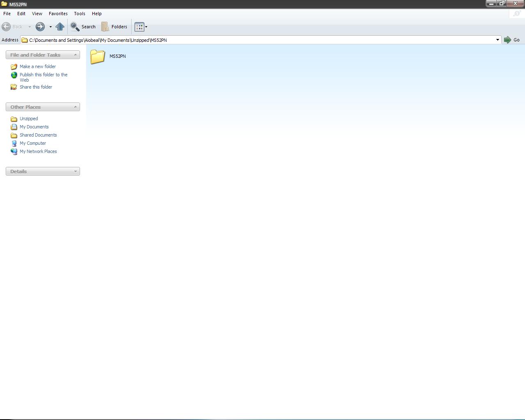Click the Unzipped folder icon
Screen dimensions: 525x420
pos(14,119)
